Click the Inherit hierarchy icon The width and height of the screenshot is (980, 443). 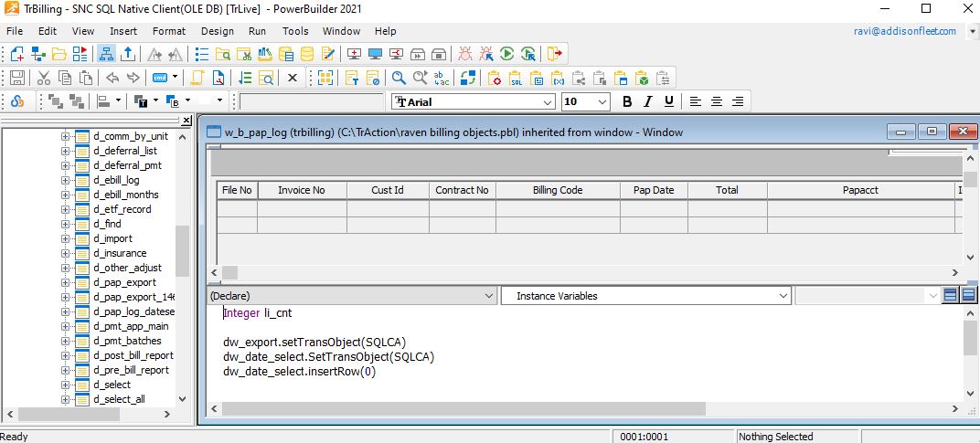(x=107, y=54)
